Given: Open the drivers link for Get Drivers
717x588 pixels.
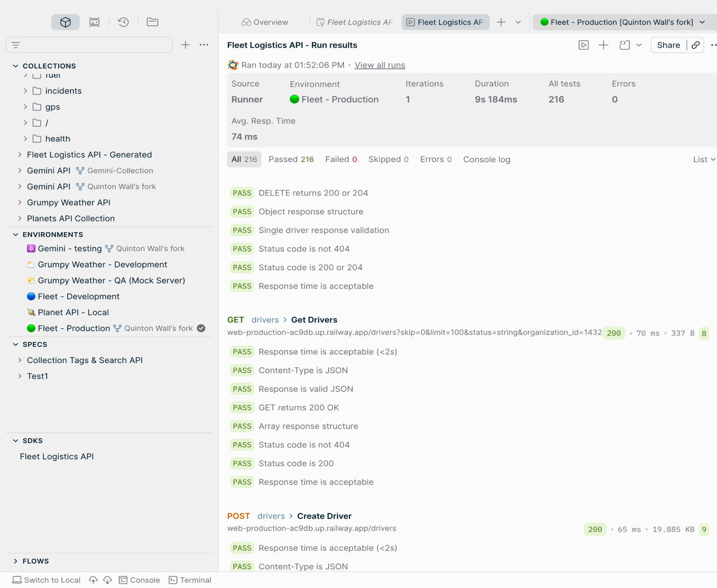Looking at the screenshot, I should click(265, 320).
